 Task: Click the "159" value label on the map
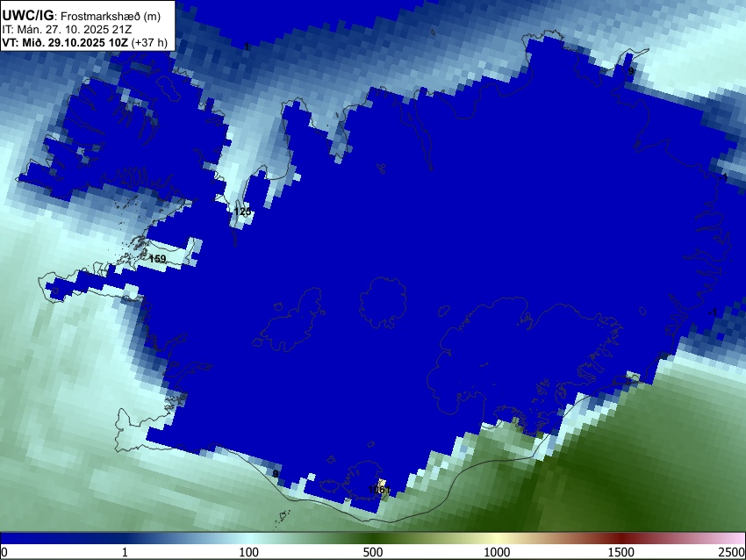(x=157, y=259)
